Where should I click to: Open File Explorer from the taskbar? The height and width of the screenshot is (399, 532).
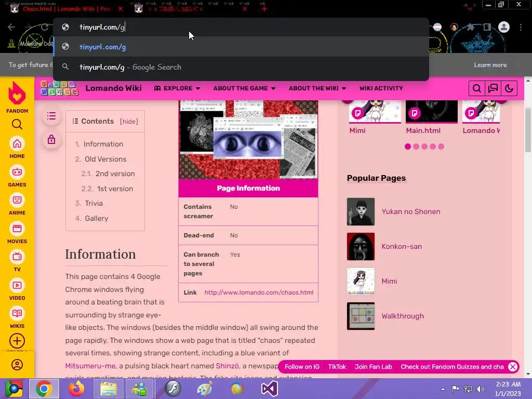click(x=108, y=389)
